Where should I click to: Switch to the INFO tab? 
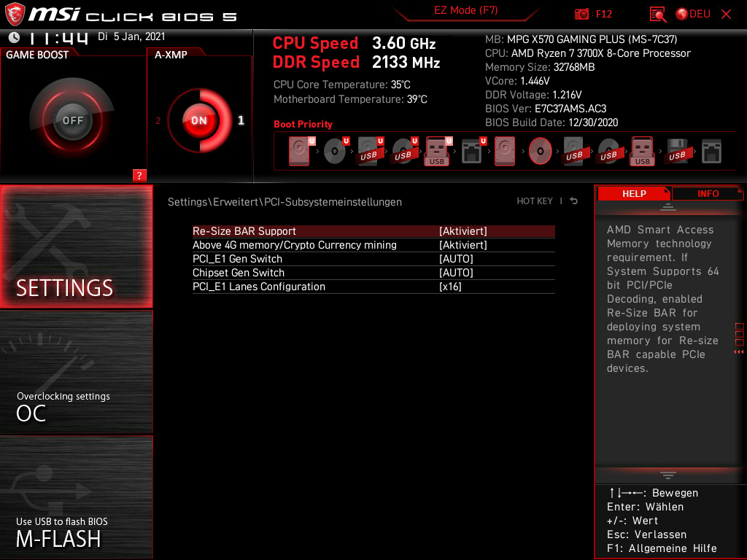pos(708,193)
